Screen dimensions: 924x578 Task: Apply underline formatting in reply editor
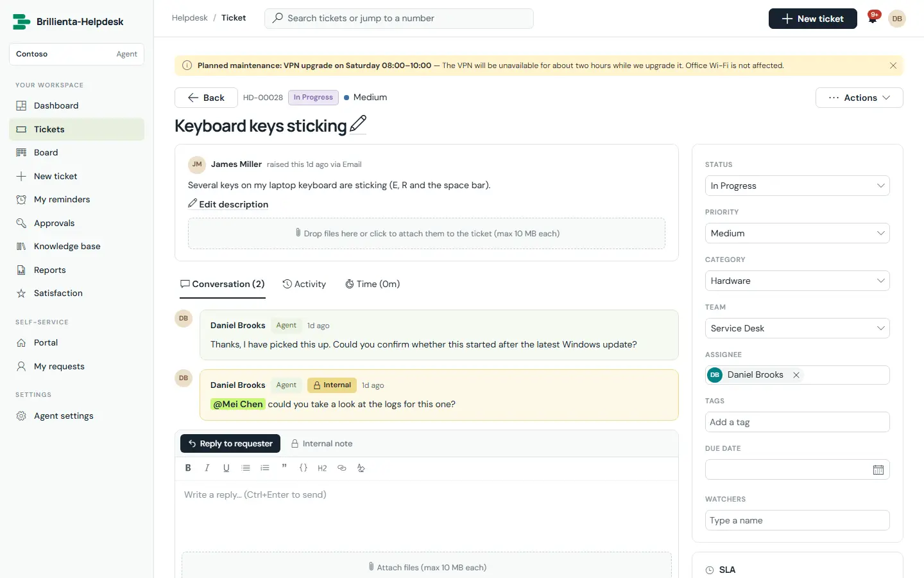point(226,468)
